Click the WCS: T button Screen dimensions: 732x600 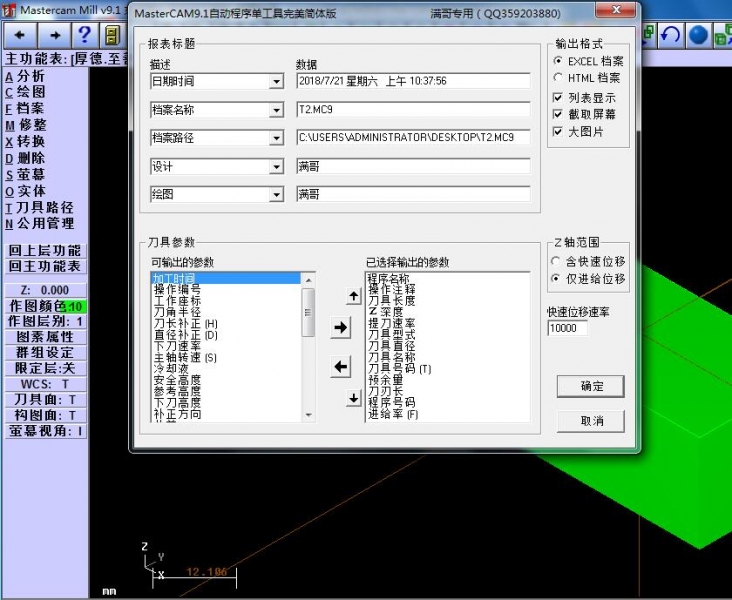point(45,384)
